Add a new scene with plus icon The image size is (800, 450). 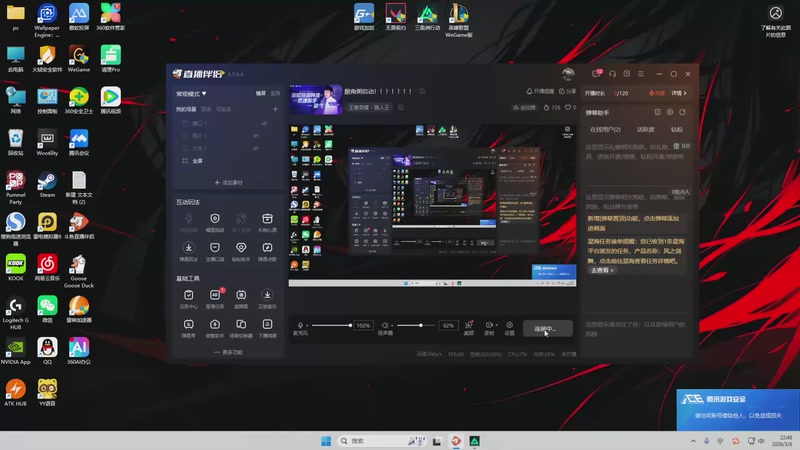pyautogui.click(x=275, y=109)
